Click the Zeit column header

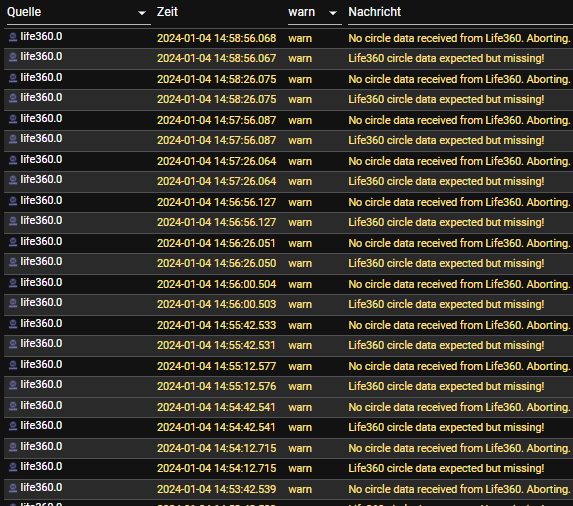(167, 12)
